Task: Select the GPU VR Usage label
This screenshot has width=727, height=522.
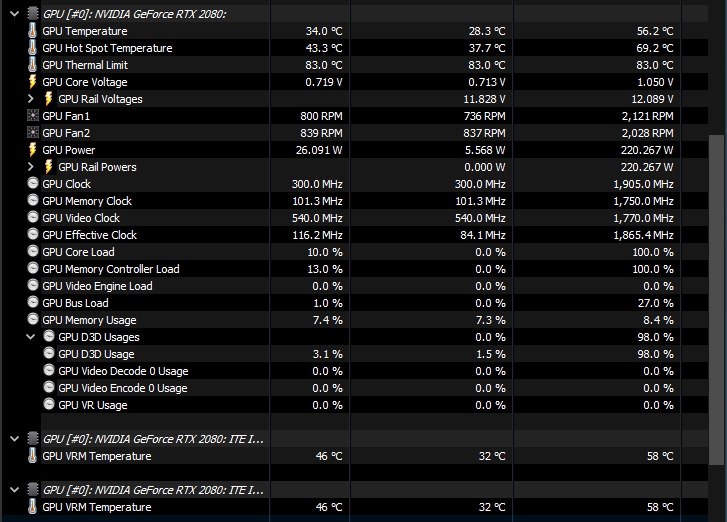Action: [x=93, y=405]
